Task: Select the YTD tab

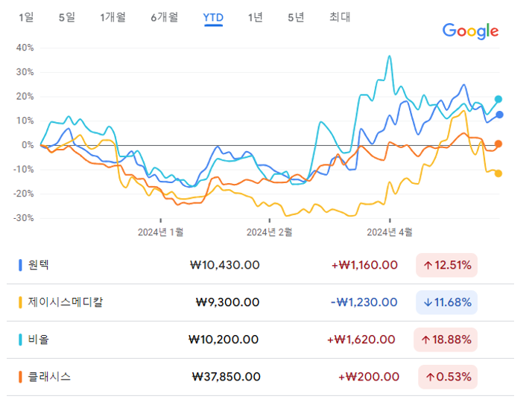Action: (213, 17)
